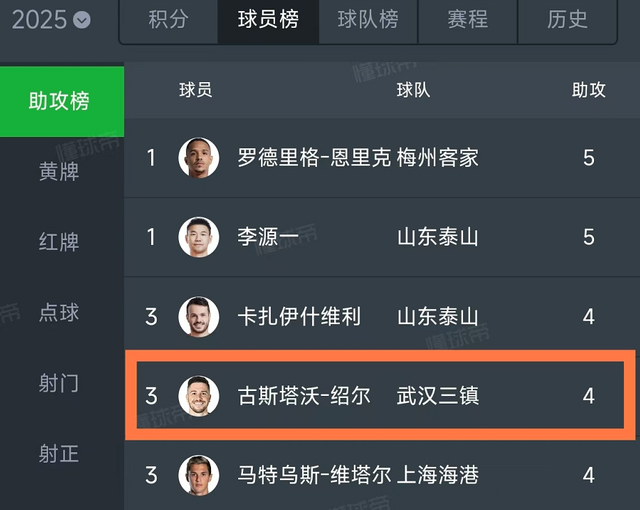Viewport: 640px width, 510px height.
Task: Open 红牌 ranking in the sidebar
Action: coord(59,242)
